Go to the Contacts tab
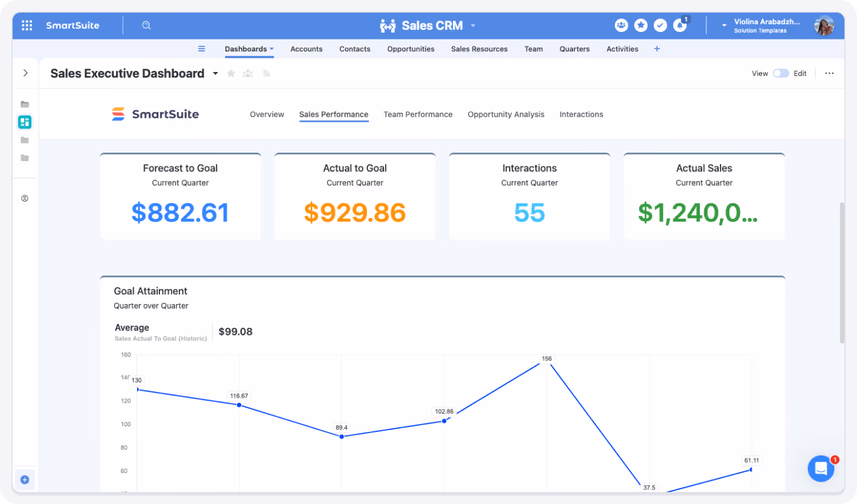Viewport: 857px width, 504px height. click(355, 49)
